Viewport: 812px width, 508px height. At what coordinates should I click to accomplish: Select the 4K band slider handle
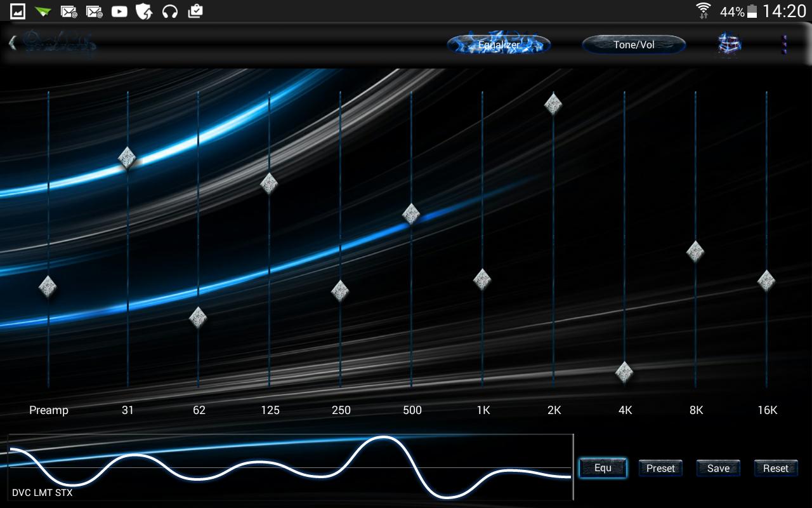[624, 372]
